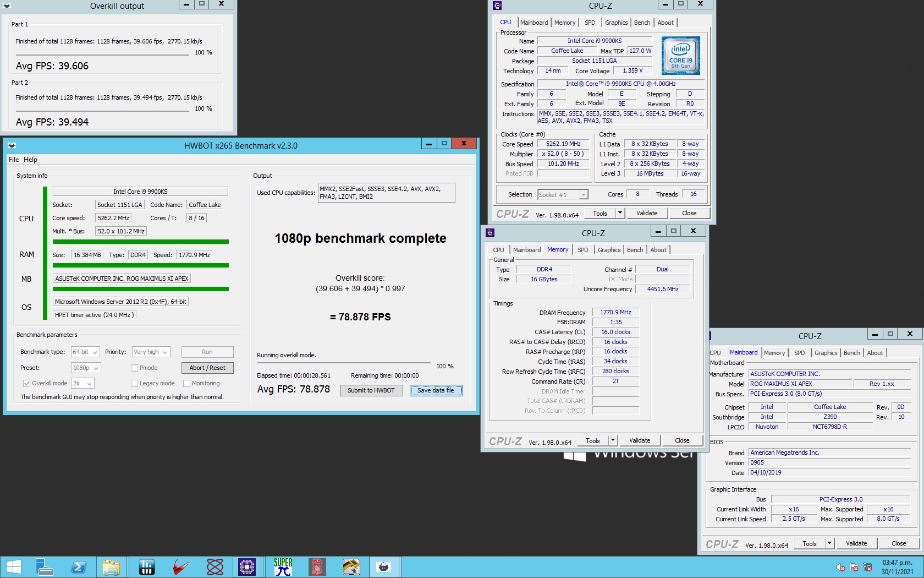Open the thermometer 46° temperature app icon
The image size is (924, 578).
(x=351, y=567)
